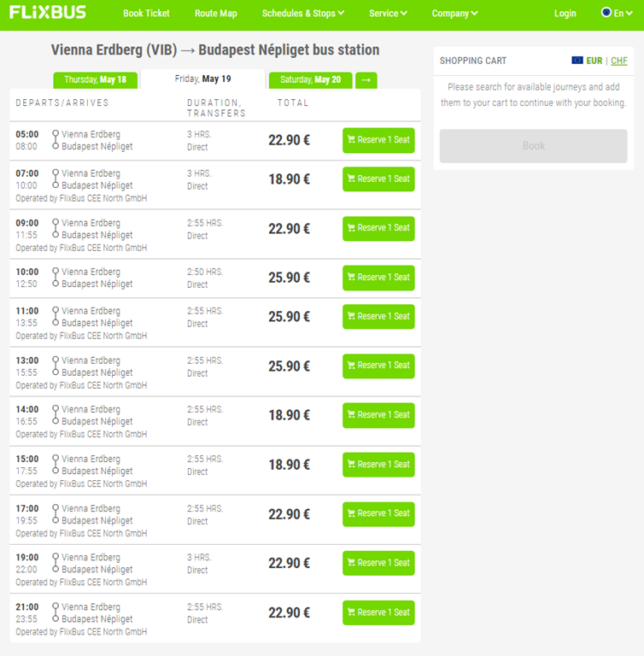The height and width of the screenshot is (656, 644).
Task: Click the FlixBus logo
Action: (48, 13)
